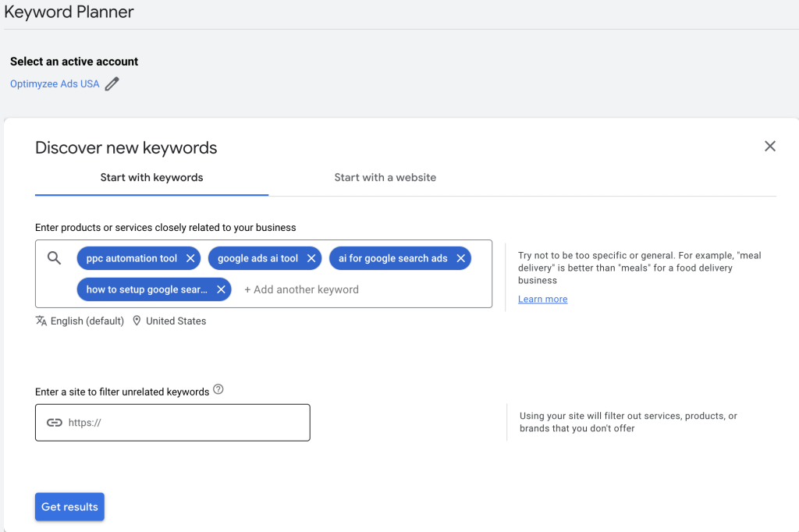Click the 'Add another keyword' input

click(x=301, y=289)
